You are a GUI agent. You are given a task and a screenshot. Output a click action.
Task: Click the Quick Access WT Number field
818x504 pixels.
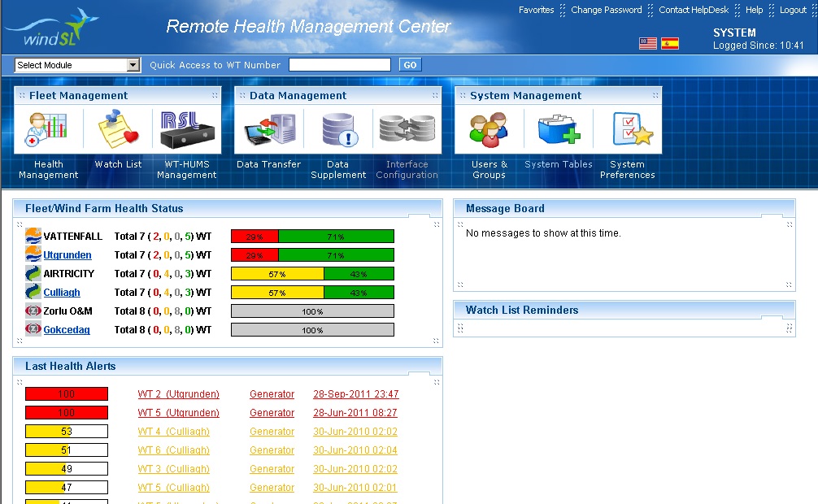point(340,65)
